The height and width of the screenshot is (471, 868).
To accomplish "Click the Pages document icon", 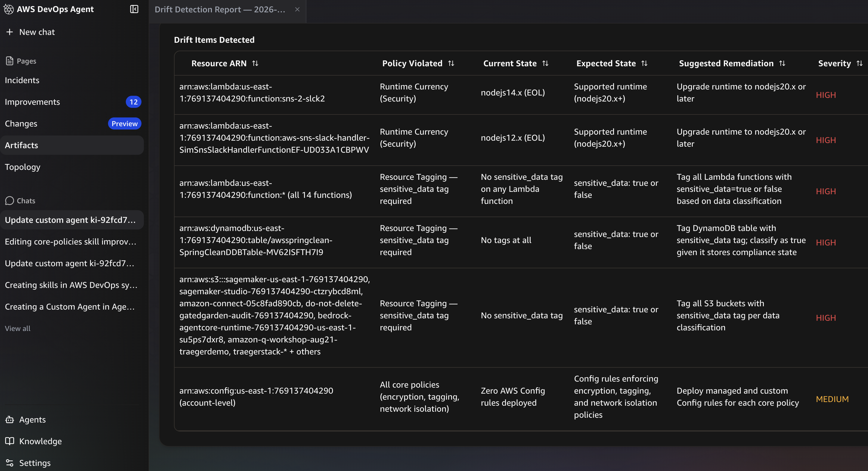I will [9, 61].
